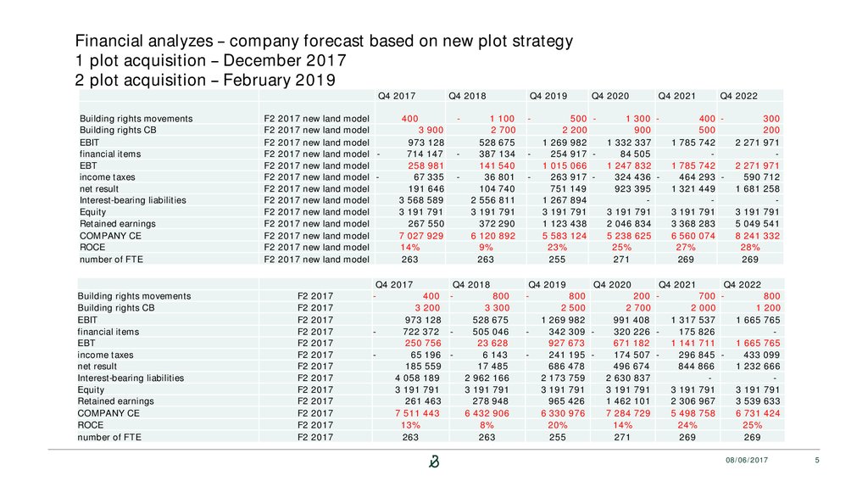Select the "1 plot acquisition – December 2017" line
Screen dimensions: 868x487
pos(211,61)
